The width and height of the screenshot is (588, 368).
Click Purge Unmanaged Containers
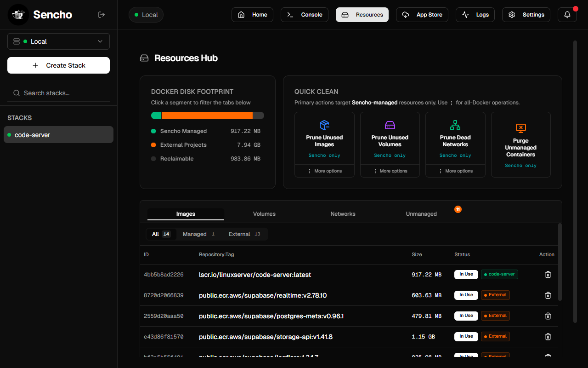pyautogui.click(x=521, y=144)
